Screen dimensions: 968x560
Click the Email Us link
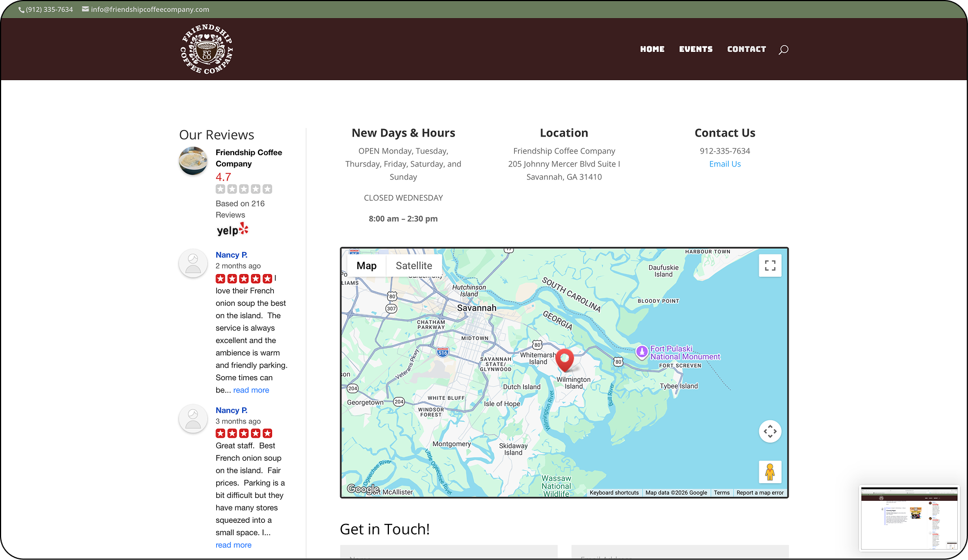coord(725,164)
